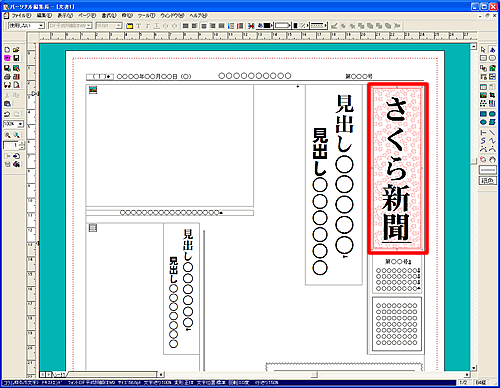500x388 pixels.
Task: Open the zoom percentage dropdown on left toolbar
Action: click(20, 124)
